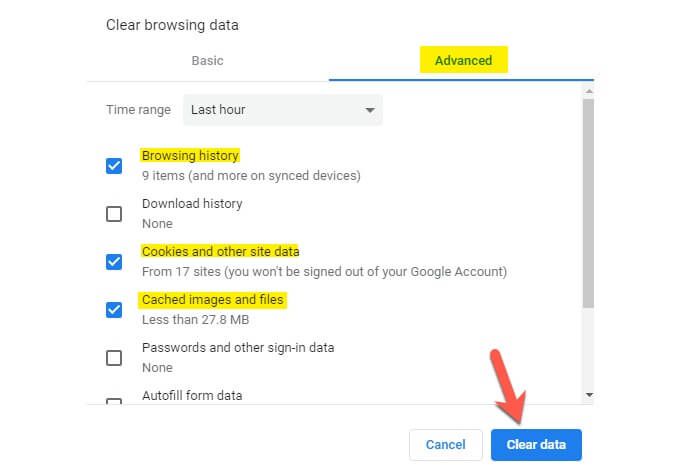
Task: Click the vertical scrollbar thumb
Action: click(588, 200)
